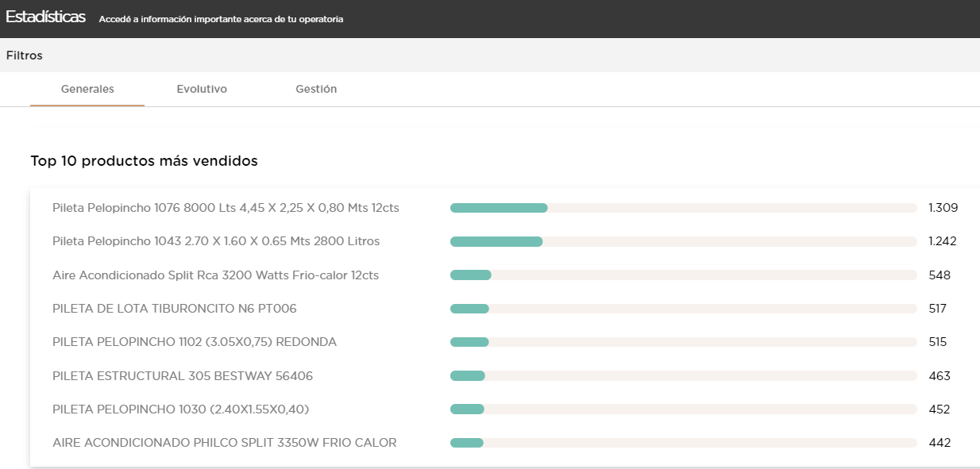Click the progress bar for Pelopincho 1076
Image resolution: width=980 pixels, height=469 pixels.
(x=684, y=208)
